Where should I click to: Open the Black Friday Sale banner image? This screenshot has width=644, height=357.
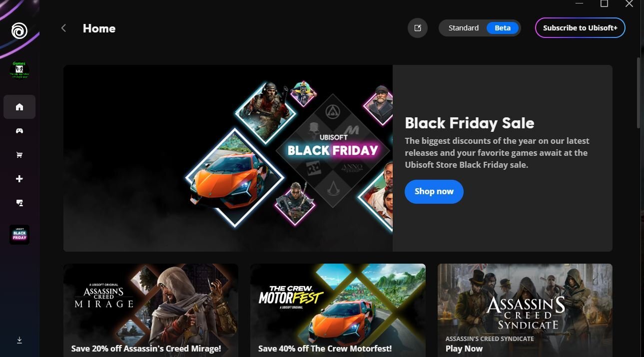click(228, 158)
